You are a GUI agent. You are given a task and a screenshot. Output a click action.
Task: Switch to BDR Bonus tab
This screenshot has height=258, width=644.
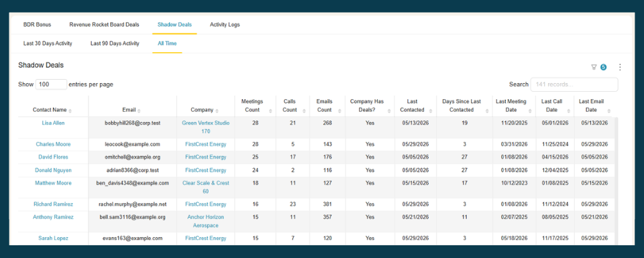coord(38,25)
